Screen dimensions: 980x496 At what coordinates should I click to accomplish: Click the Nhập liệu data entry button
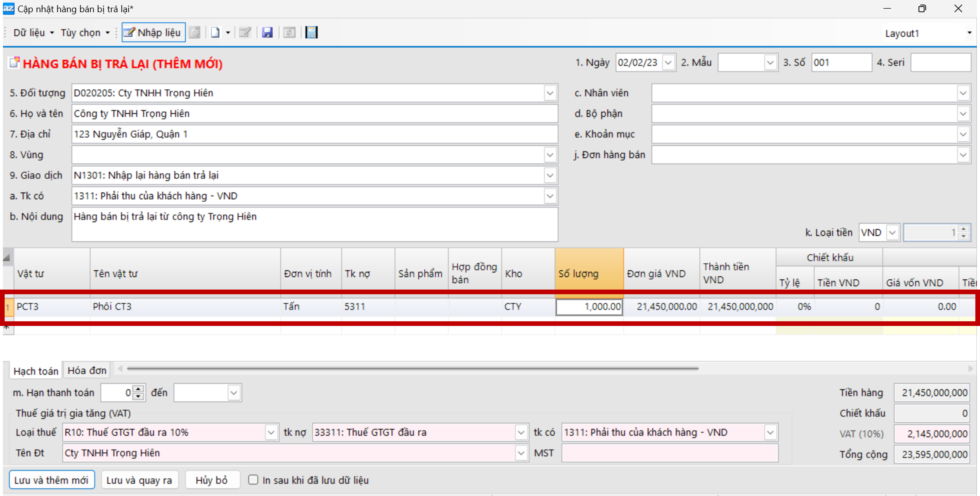[x=153, y=32]
